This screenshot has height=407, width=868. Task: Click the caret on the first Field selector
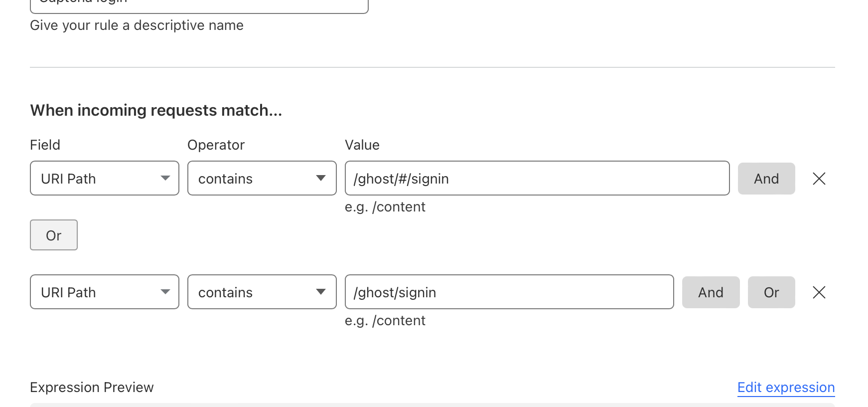(x=165, y=178)
